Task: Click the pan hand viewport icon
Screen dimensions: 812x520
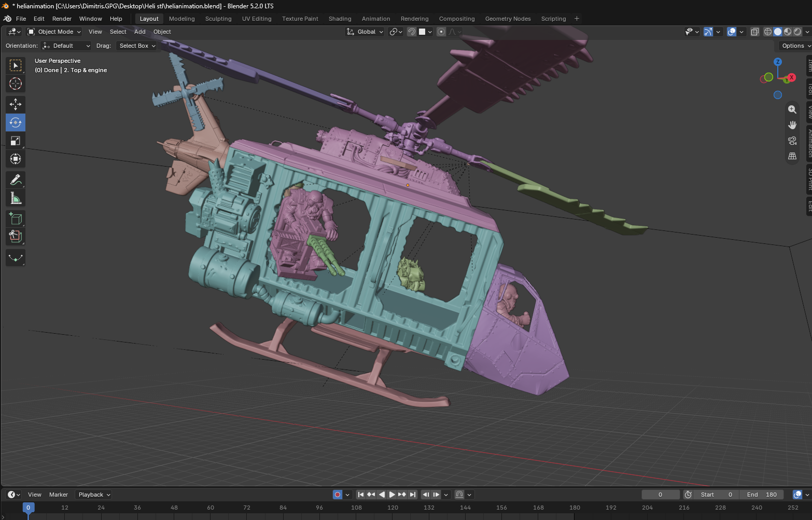Action: pos(792,125)
